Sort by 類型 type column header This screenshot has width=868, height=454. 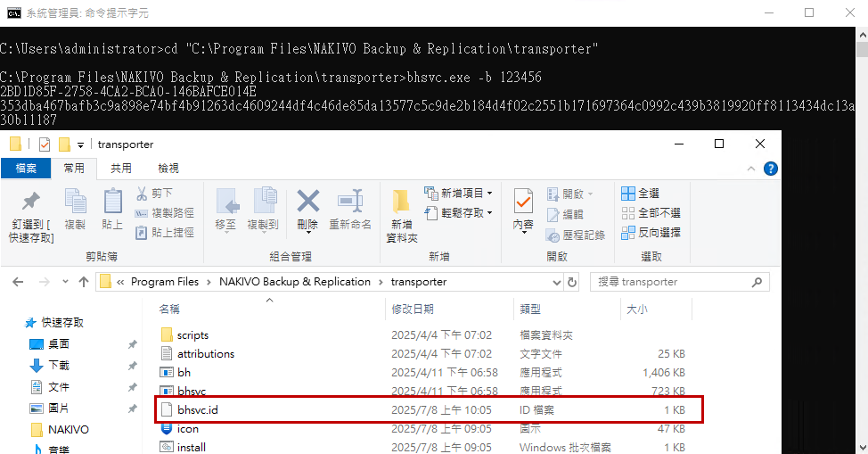point(567,310)
